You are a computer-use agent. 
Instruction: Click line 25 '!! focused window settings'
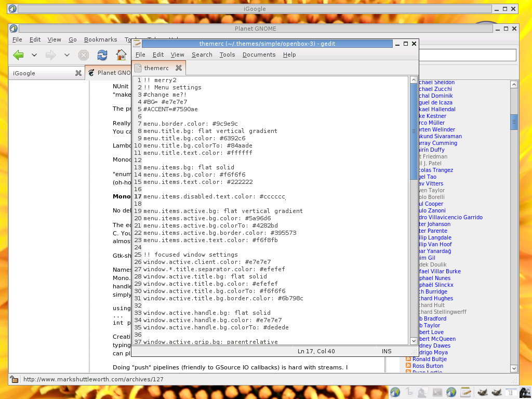tap(190, 255)
